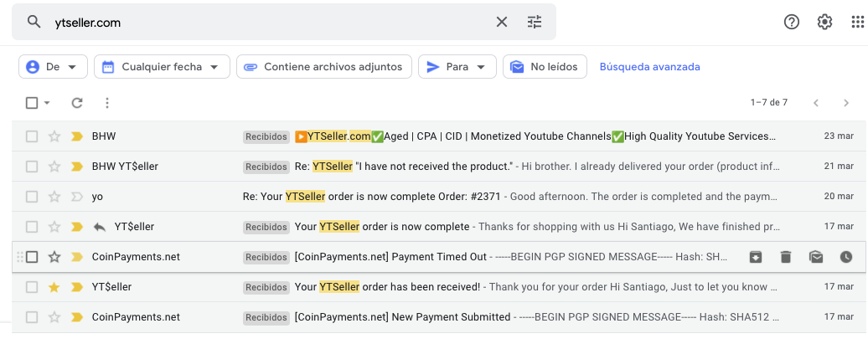Screen dimensions: 868x349
Task: Mark Payment Timed Out email as unread
Action: tap(816, 257)
